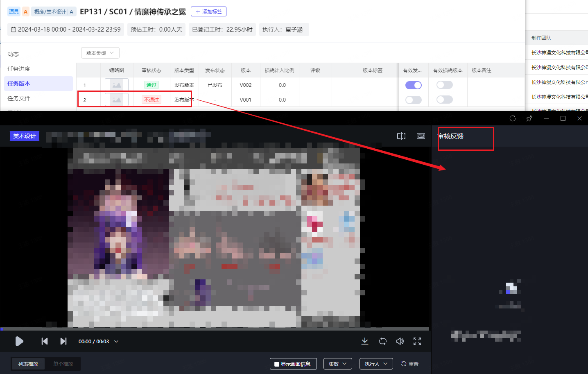The image size is (588, 374).
Task: Click the play button in video player
Action: pyautogui.click(x=19, y=341)
